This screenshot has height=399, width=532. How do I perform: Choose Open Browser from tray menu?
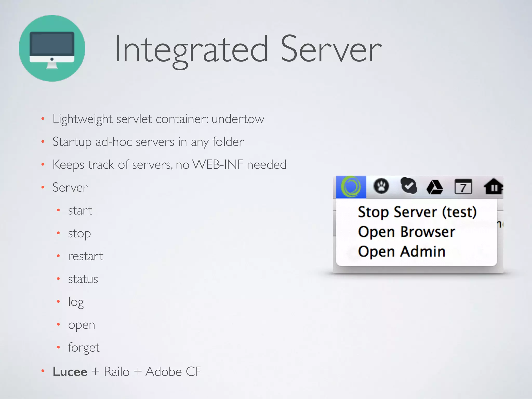tap(407, 232)
